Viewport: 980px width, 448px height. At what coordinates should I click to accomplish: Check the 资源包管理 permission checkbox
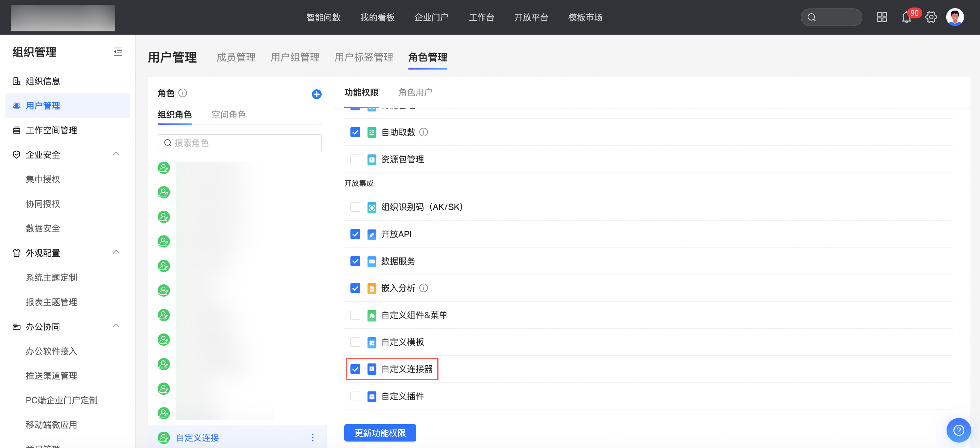(355, 159)
